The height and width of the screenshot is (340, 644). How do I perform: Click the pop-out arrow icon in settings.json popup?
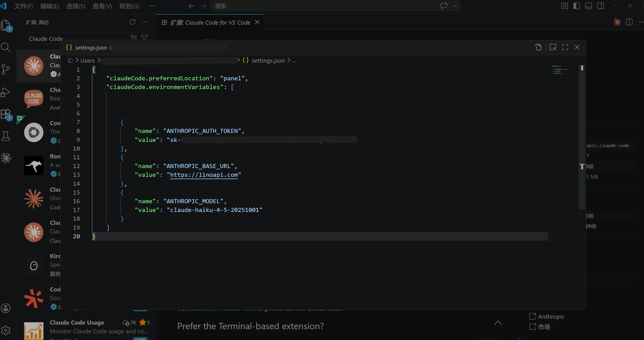click(553, 47)
